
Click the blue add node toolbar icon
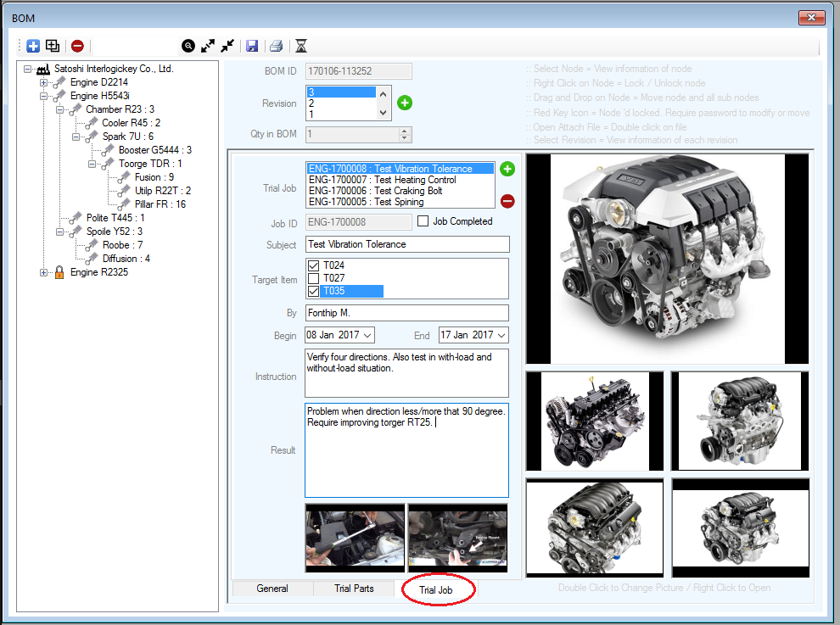point(33,47)
